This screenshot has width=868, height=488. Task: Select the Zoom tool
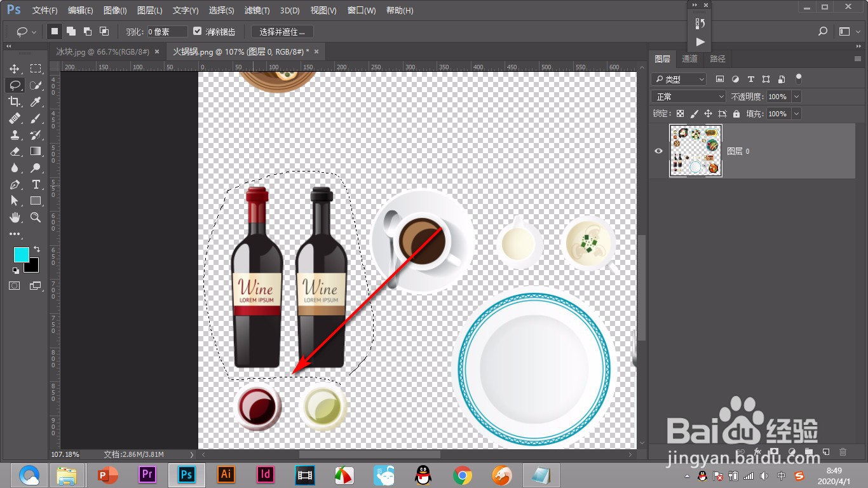[x=36, y=217]
